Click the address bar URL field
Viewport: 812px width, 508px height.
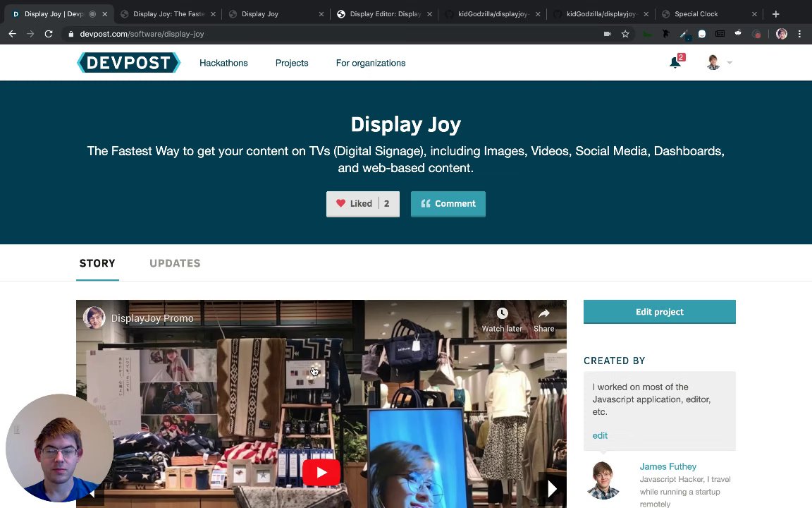(331, 34)
